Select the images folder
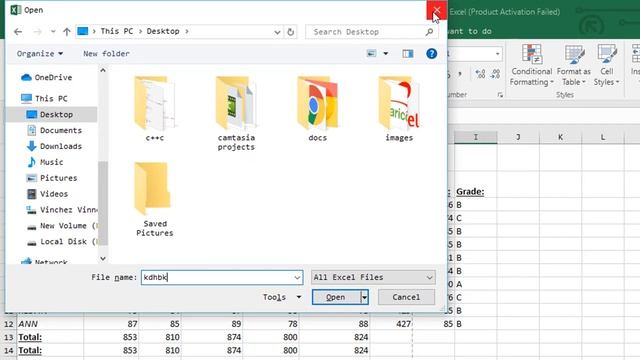The image size is (640, 360). (399, 109)
